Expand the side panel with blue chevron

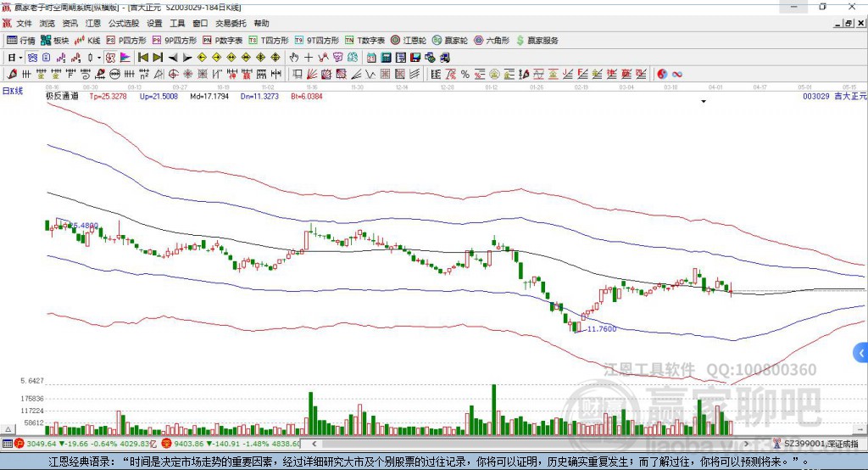861,353
